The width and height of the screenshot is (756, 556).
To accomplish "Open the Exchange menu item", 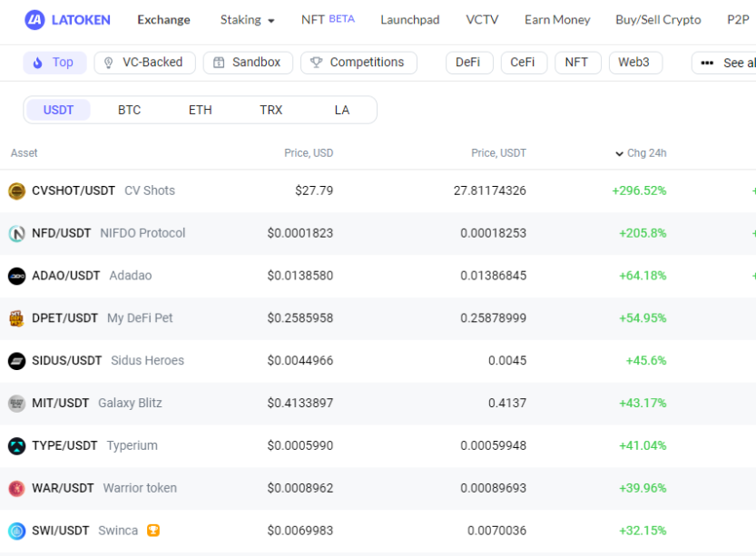I will click(163, 20).
